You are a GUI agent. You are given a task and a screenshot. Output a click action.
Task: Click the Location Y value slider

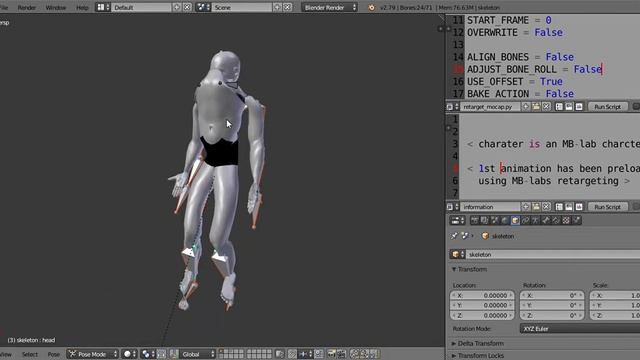click(x=482, y=305)
